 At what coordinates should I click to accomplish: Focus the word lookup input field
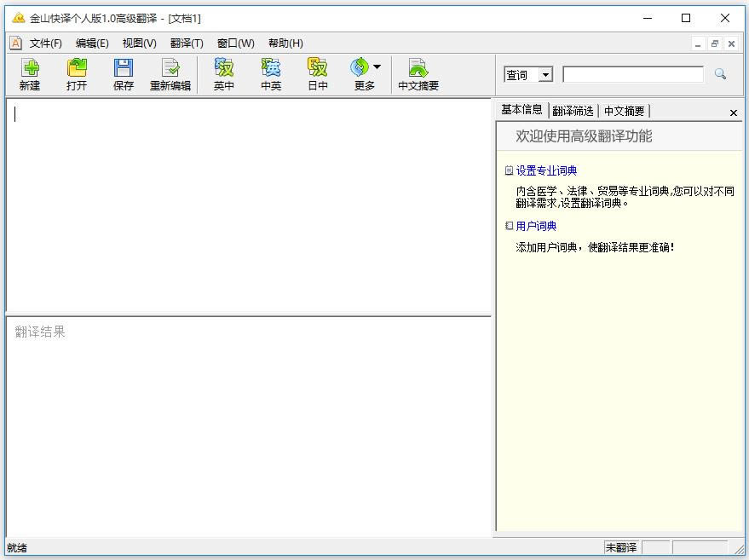pos(633,74)
